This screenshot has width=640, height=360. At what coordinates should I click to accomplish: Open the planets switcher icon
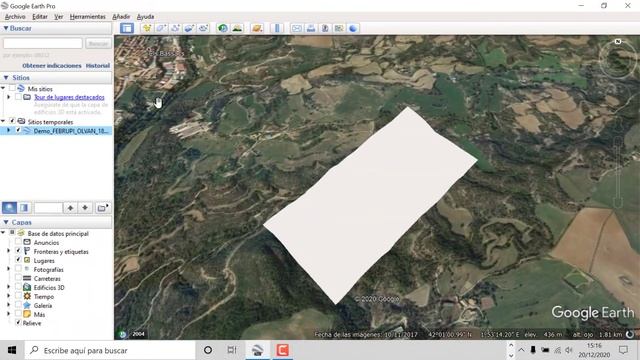(x=257, y=28)
